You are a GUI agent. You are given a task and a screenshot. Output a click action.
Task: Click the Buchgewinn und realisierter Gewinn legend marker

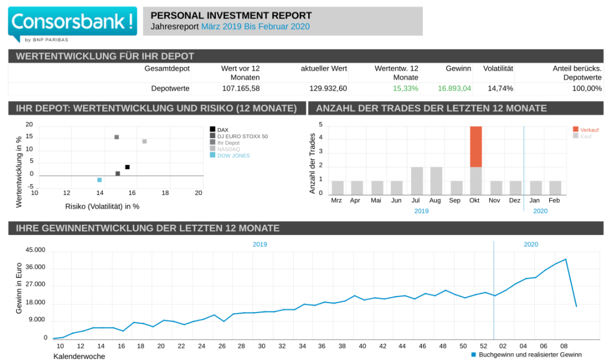tap(473, 355)
